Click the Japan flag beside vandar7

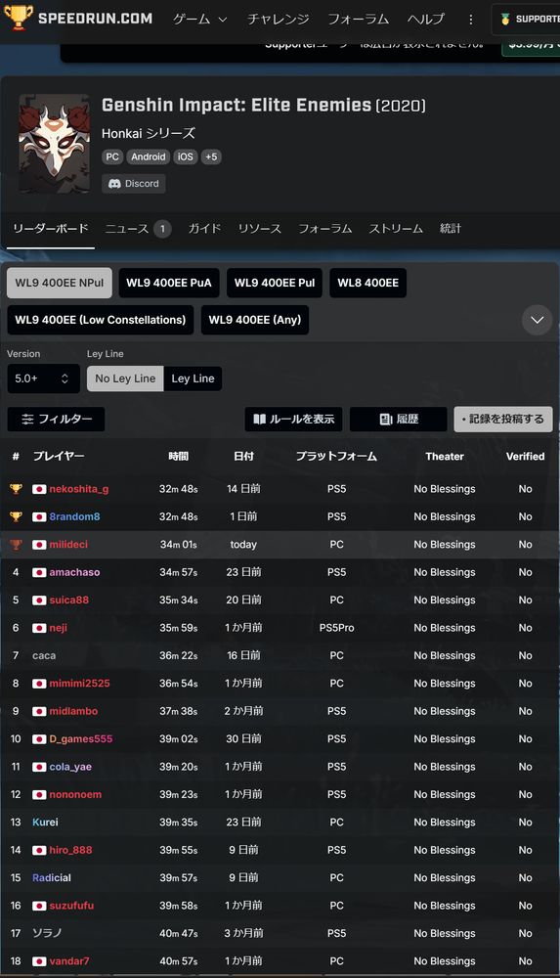(39, 961)
